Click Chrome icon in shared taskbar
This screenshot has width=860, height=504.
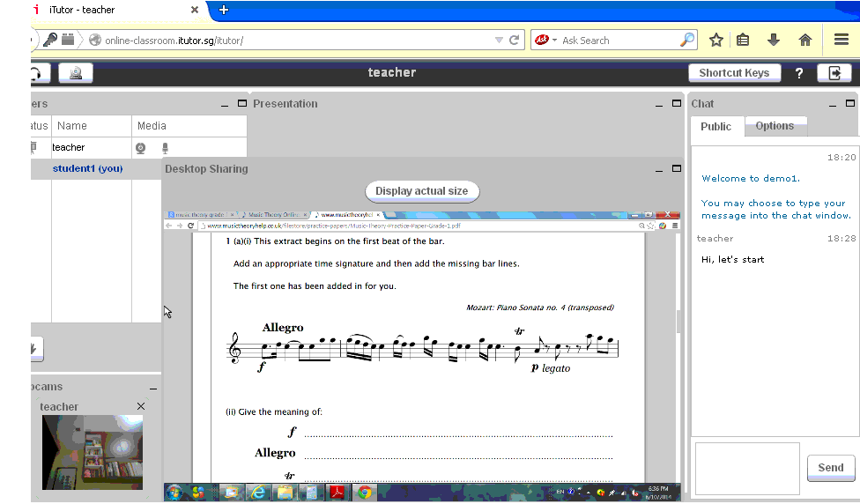(364, 493)
